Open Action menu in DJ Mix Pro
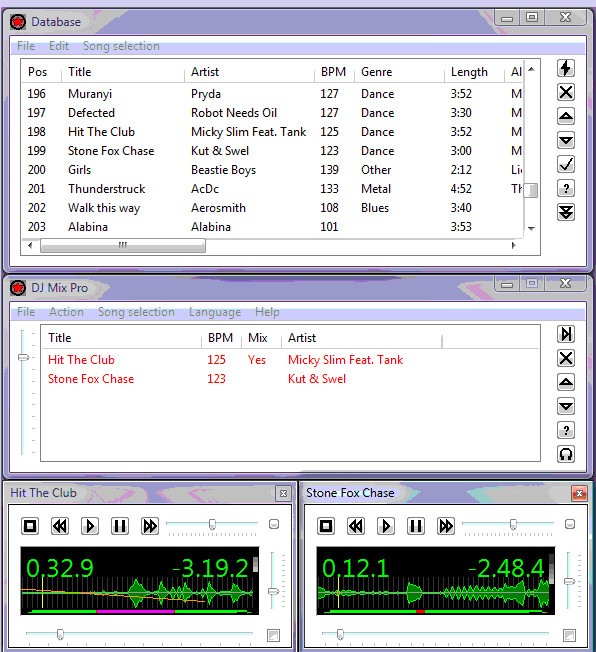596x652 pixels. pos(66,312)
